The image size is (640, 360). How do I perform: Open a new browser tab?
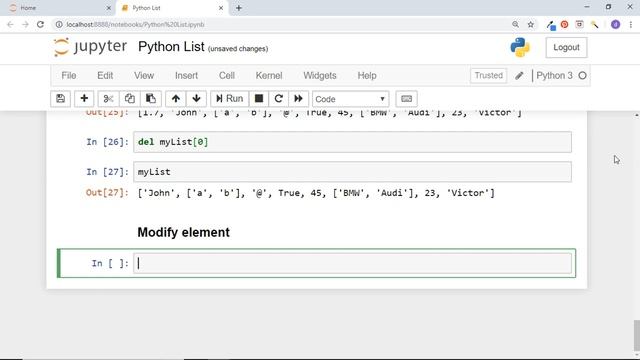coord(239,8)
